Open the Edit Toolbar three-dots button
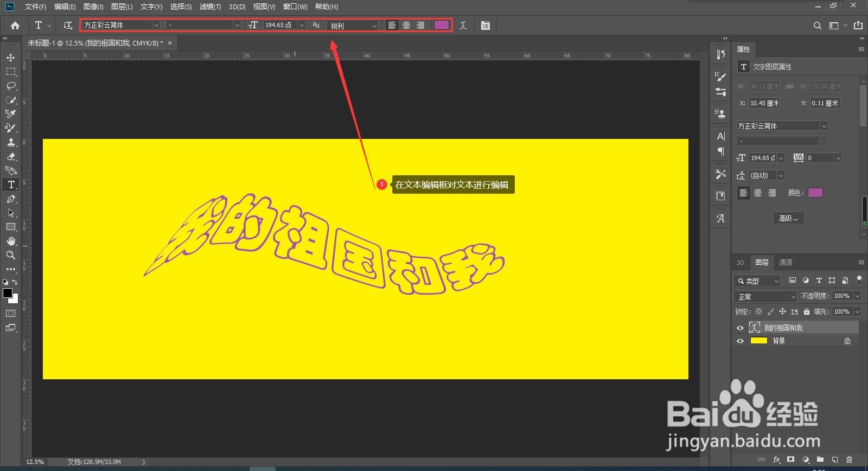Viewport: 868px width, 471px height. [x=11, y=269]
